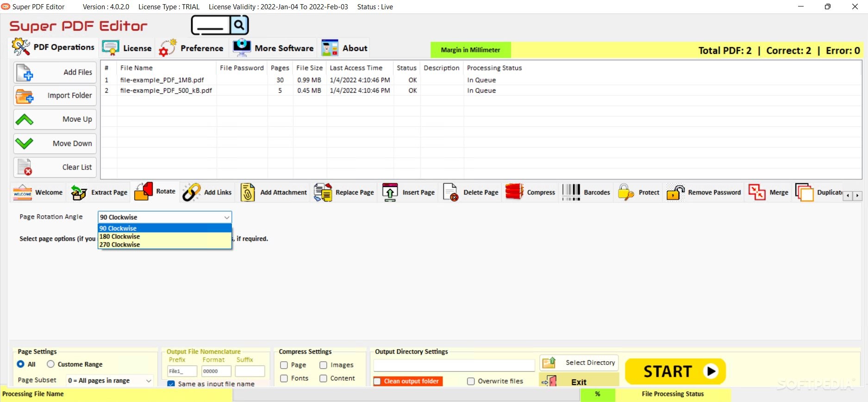This screenshot has height=402, width=868.
Task: Choose 90 Clockwise from the list
Action: (x=165, y=228)
